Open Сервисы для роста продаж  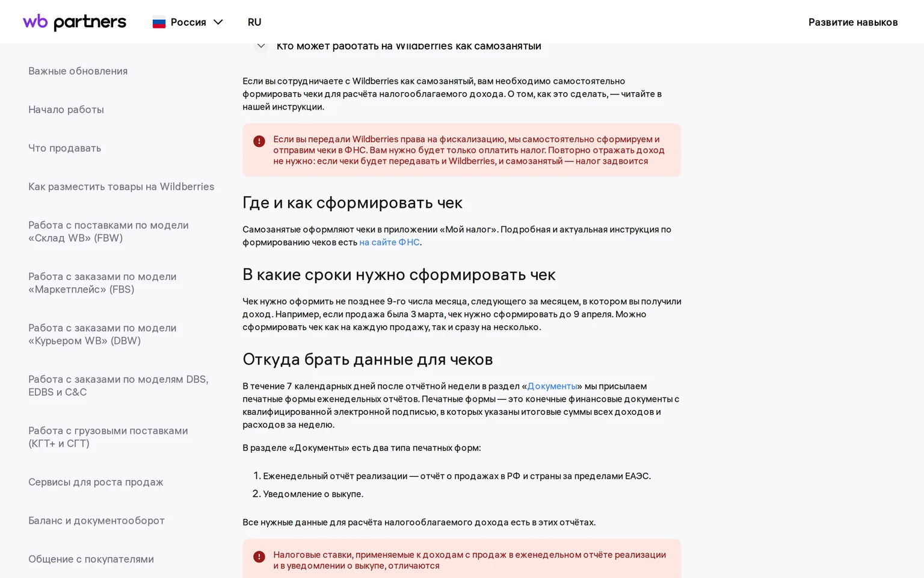(x=96, y=482)
